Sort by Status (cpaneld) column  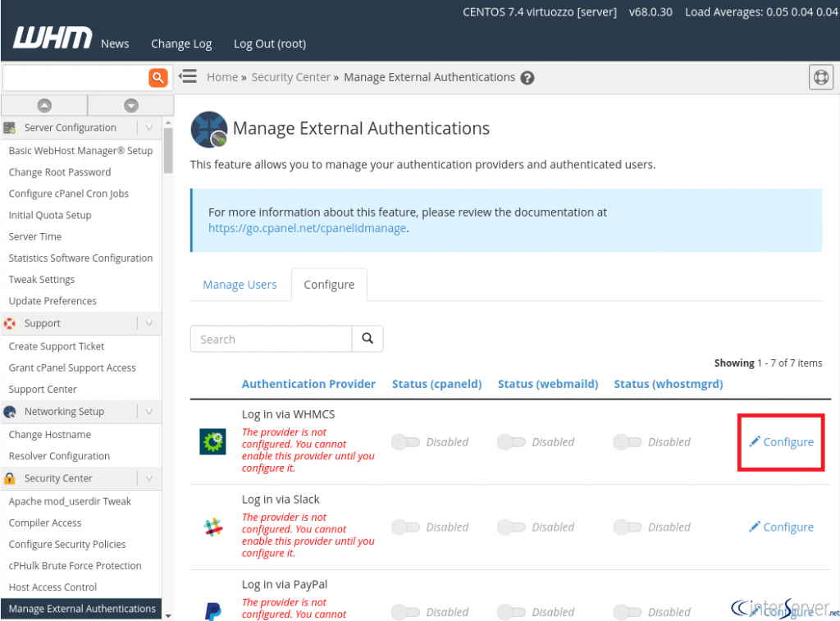(436, 384)
